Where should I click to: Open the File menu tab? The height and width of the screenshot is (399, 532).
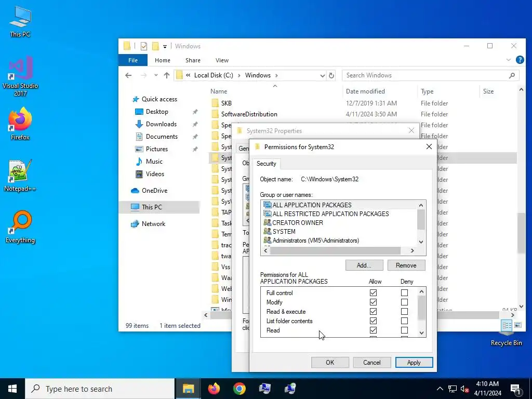[x=133, y=60]
